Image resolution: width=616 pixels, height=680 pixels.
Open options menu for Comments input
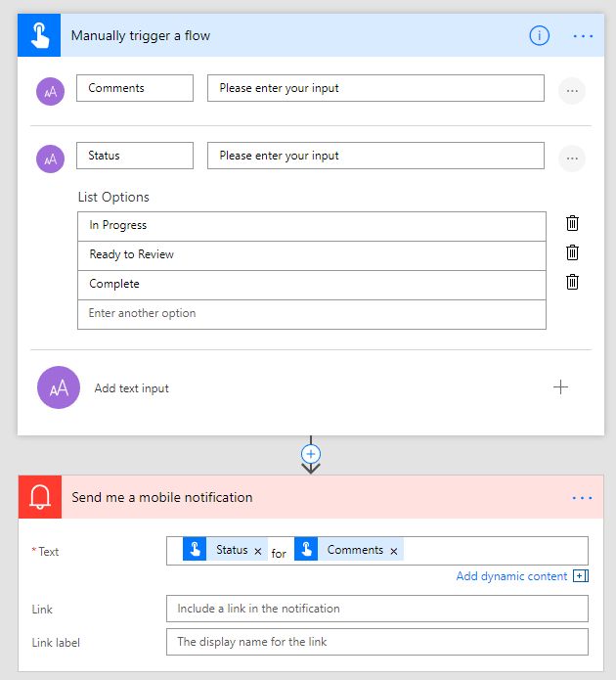coord(572,91)
